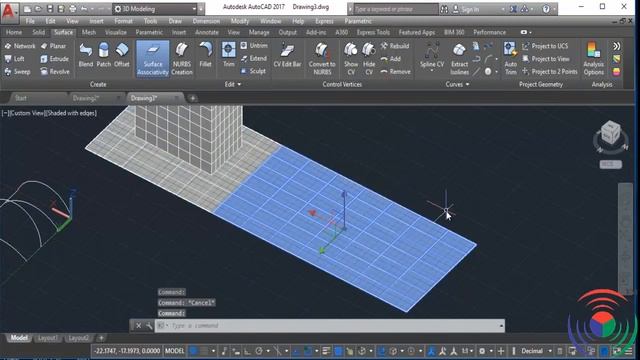This screenshot has width=640, height=360.
Task: Open status bar customization menu
Action: tap(629, 351)
